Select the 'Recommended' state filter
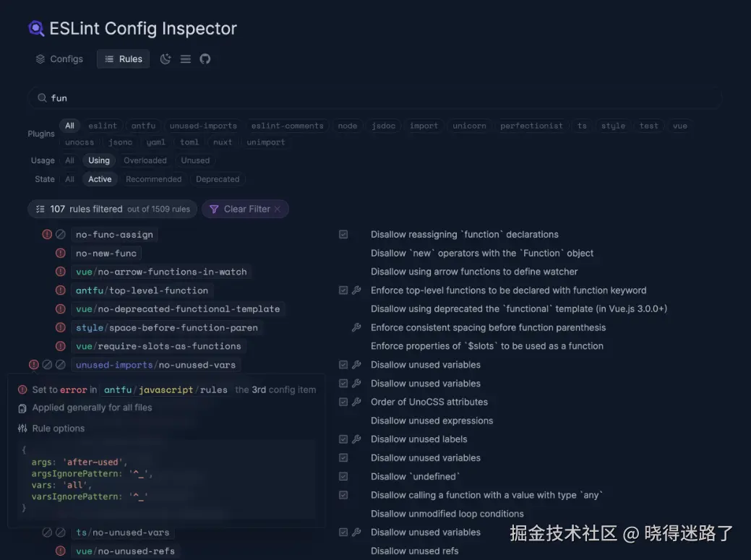This screenshot has width=751, height=560. coord(154,179)
